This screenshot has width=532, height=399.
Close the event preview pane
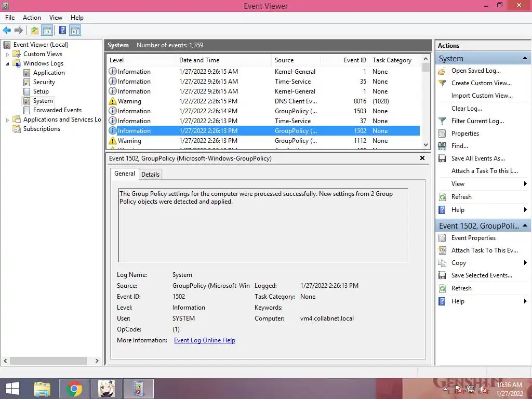pyautogui.click(x=422, y=158)
